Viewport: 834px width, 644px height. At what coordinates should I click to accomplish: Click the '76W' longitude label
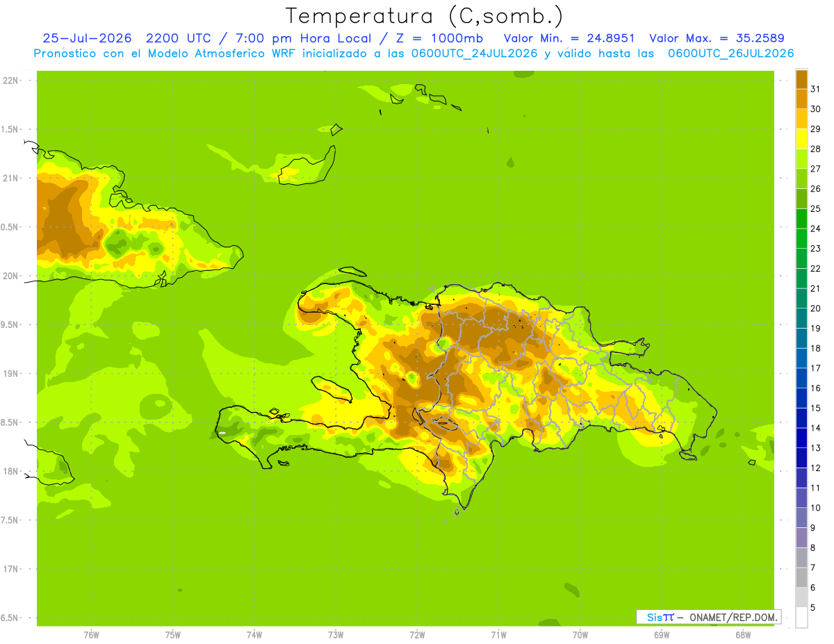click(x=91, y=635)
